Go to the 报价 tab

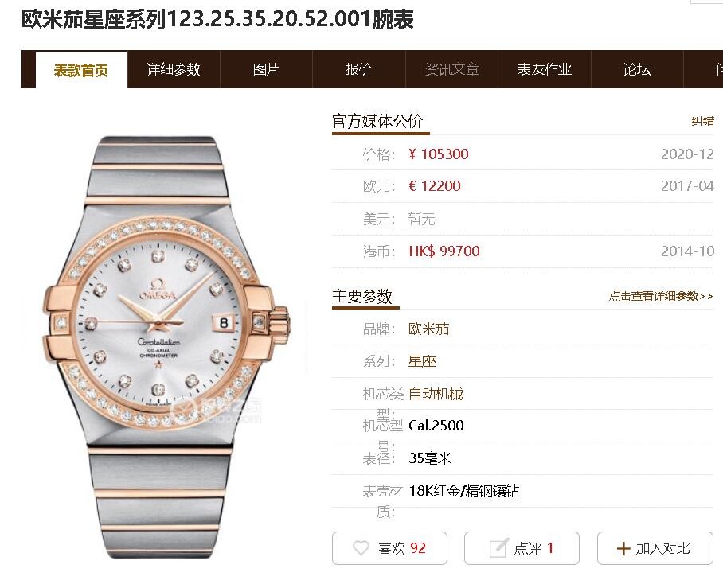click(359, 69)
